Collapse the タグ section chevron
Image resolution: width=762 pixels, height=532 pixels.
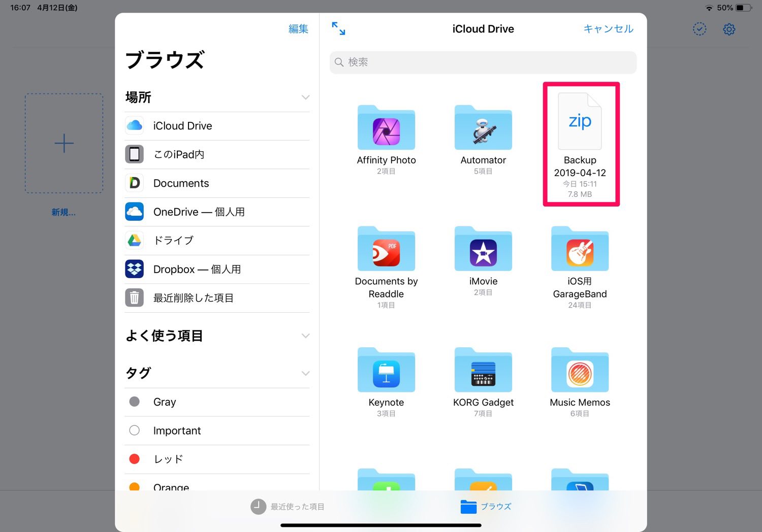coord(305,373)
